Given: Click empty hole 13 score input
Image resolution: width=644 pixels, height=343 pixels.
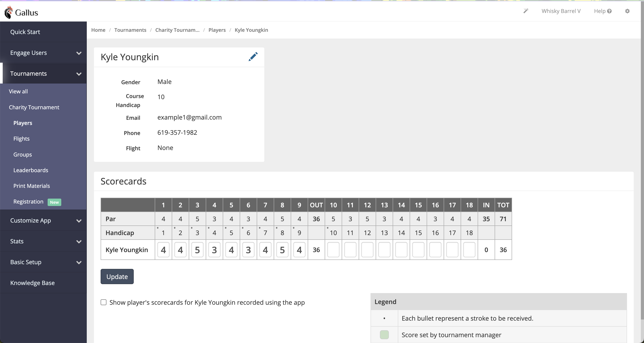Looking at the screenshot, I should pos(384,250).
